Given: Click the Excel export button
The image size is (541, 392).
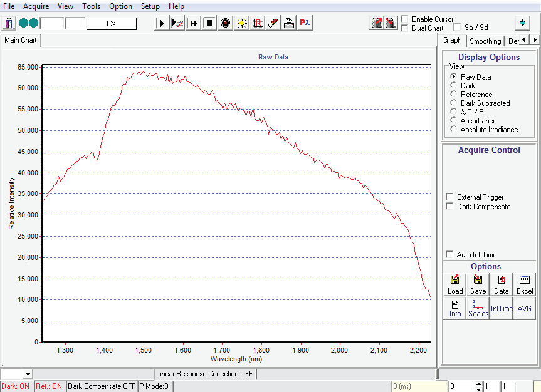Looking at the screenshot, I should [525, 284].
